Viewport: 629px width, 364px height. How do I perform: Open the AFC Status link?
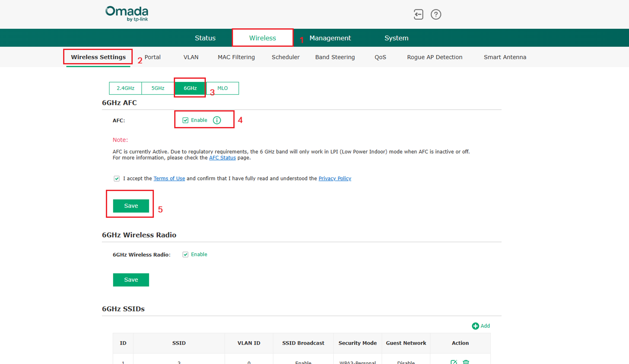tap(222, 158)
